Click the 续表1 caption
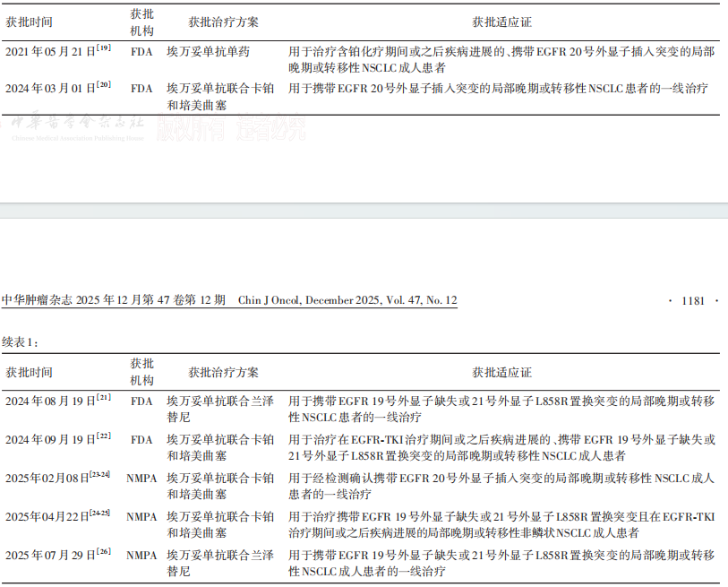This screenshot has height=587, width=728. [20, 342]
